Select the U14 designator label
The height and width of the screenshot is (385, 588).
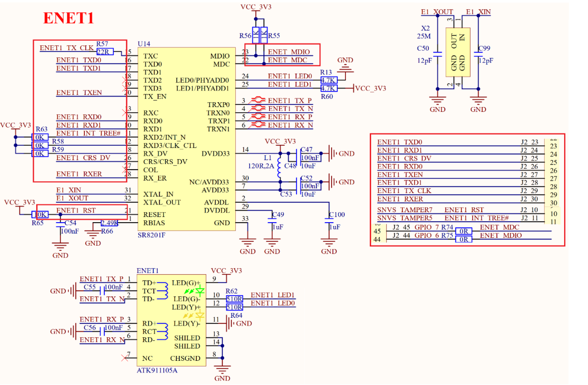pyautogui.click(x=144, y=44)
